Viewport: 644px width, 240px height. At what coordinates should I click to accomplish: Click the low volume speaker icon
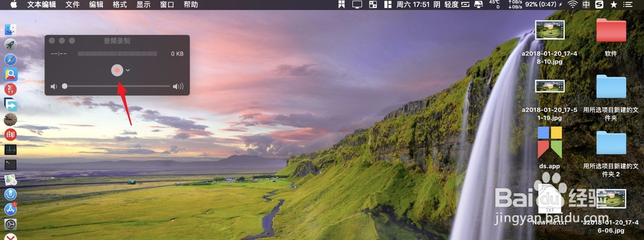[53, 86]
